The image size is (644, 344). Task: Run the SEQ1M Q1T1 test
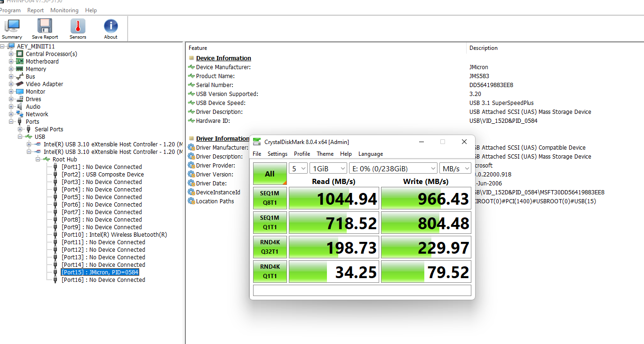pos(270,223)
